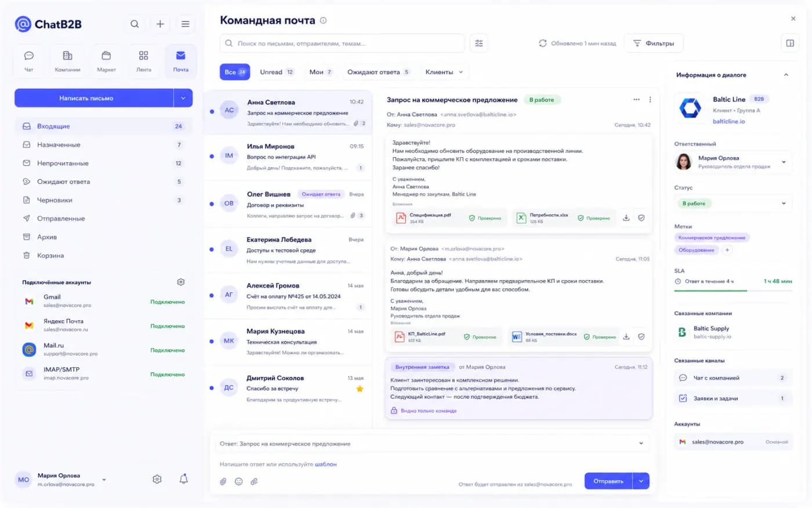Switch to the Unread tab
Screen dimensions: 812x508
(277, 72)
